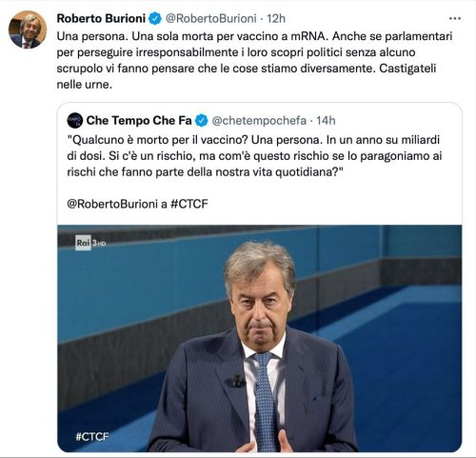Click the Che Tempo Che Fa avatar icon
This screenshot has width=476, height=458.
coord(75,121)
